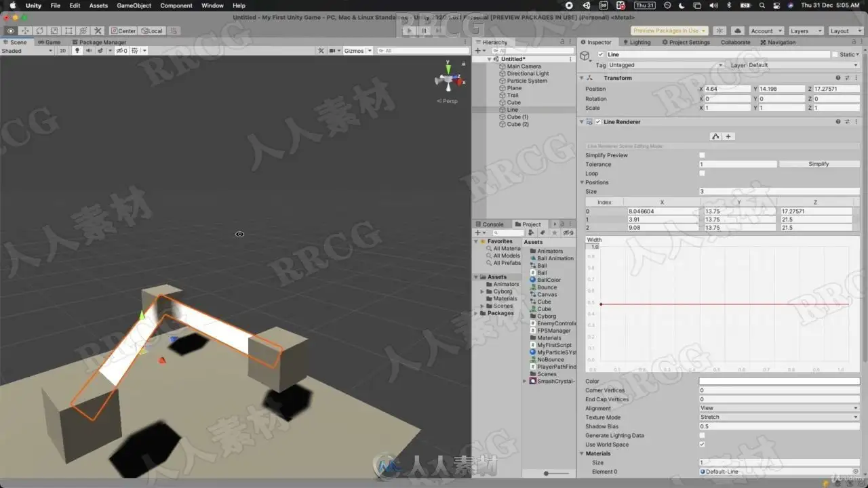
Task: Open Texture Mode Stretch dropdown
Action: (x=779, y=418)
